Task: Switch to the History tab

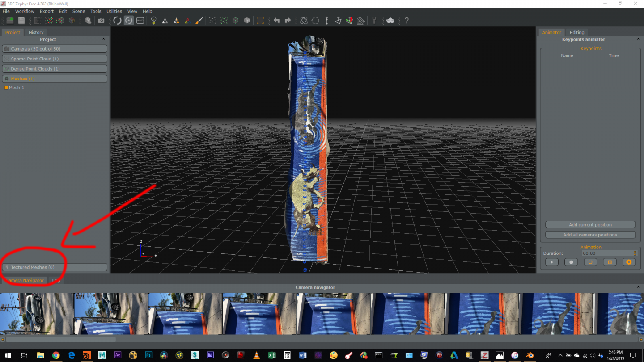Action: tap(36, 32)
